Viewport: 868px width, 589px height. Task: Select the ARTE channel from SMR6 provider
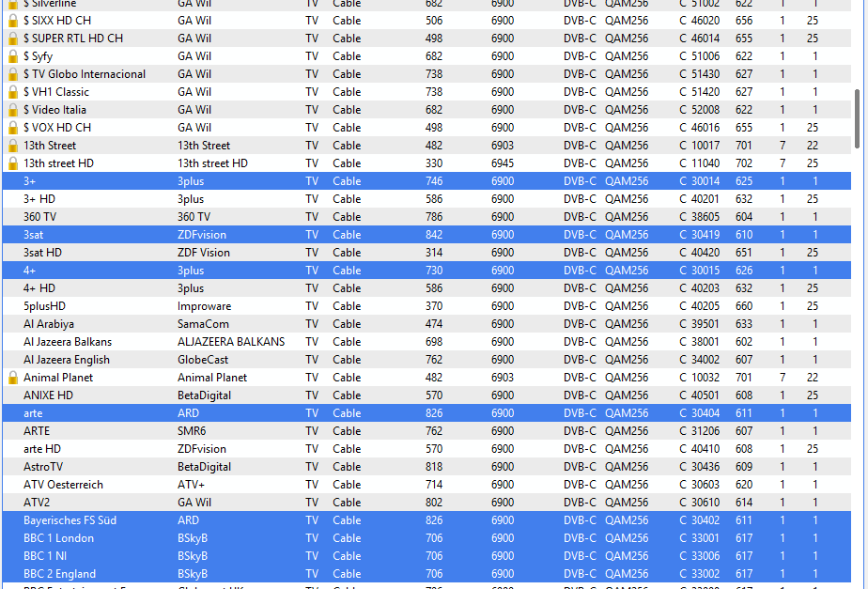(x=37, y=430)
